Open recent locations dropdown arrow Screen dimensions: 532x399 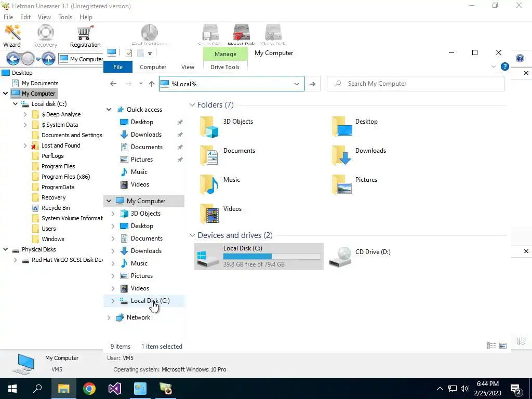point(141,84)
